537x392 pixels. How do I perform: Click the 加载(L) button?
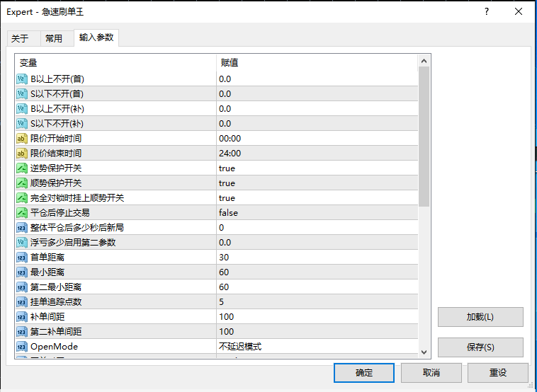pos(480,316)
